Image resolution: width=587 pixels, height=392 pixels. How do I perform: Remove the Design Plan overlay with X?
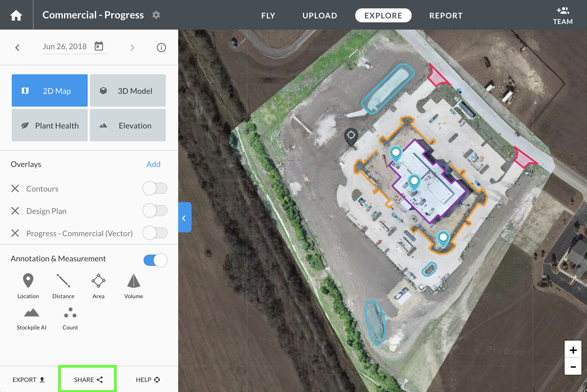[15, 211]
